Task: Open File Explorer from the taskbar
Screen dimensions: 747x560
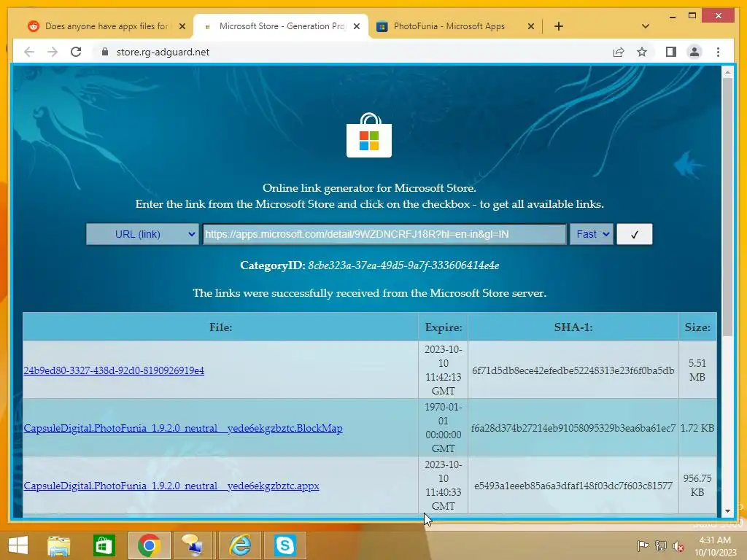Action: [x=58, y=545]
